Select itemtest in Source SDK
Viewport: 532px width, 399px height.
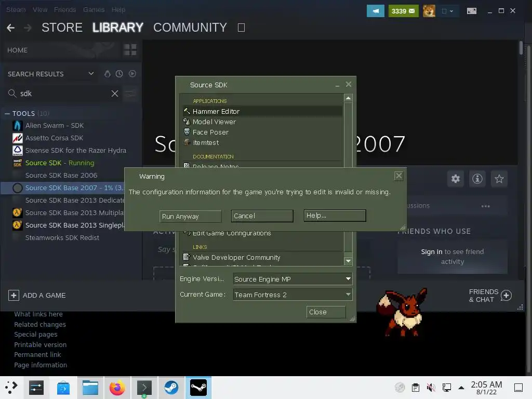262,143
